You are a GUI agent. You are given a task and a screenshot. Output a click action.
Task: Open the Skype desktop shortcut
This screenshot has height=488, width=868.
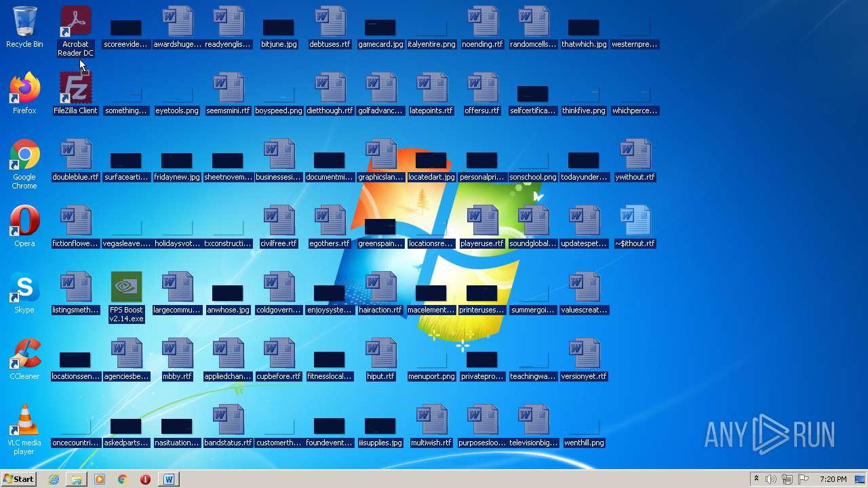tap(24, 293)
